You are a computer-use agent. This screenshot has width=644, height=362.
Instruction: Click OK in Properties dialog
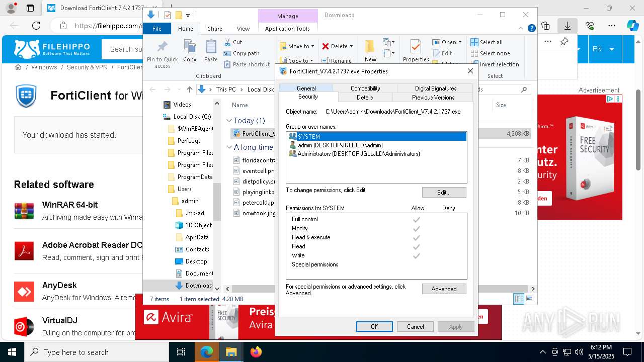tap(374, 326)
